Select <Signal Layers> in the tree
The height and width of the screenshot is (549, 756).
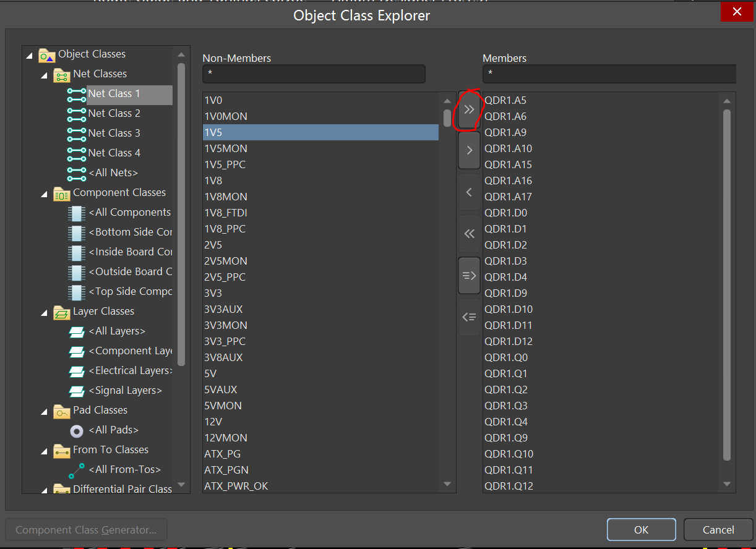(x=125, y=390)
